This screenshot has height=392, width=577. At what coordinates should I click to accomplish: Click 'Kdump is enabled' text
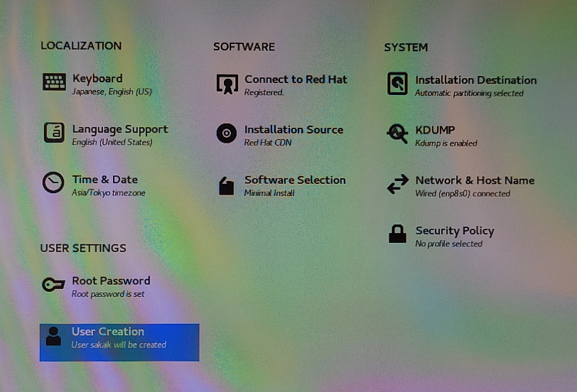point(446,143)
